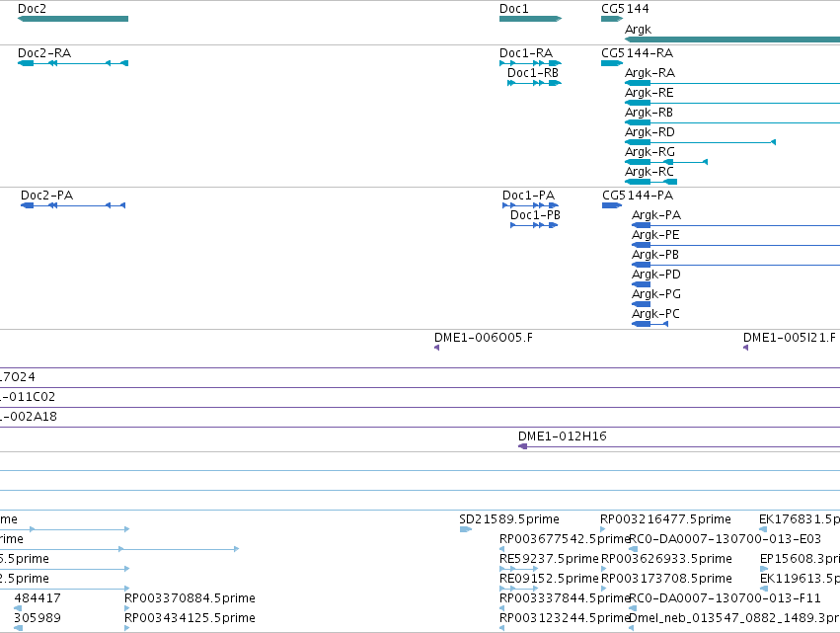Select the feature labeled 484417
The height and width of the screenshot is (633, 840).
[18, 608]
